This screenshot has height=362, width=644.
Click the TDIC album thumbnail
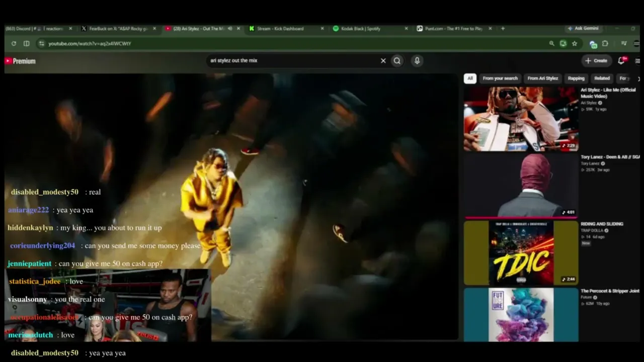(521, 253)
